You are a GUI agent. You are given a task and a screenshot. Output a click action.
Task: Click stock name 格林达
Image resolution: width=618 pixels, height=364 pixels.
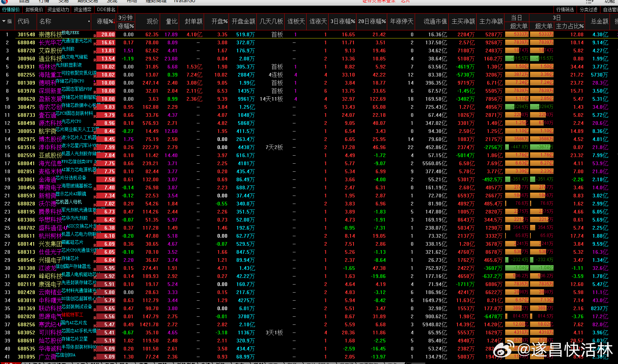coord(47,67)
